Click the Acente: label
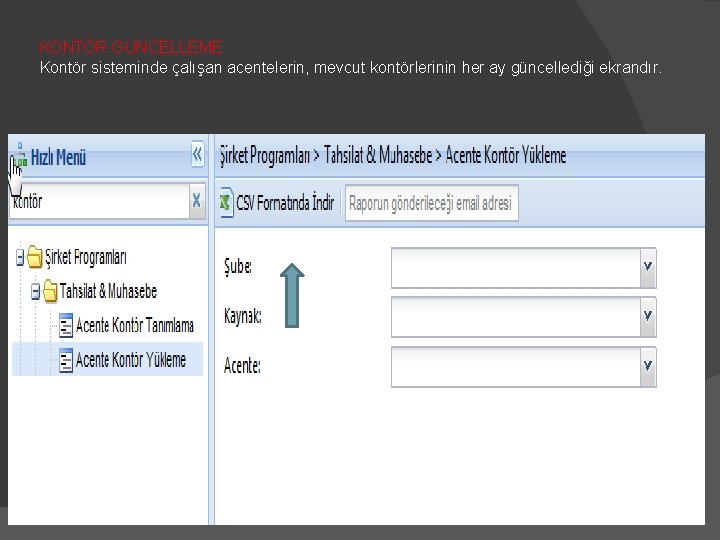Image resolution: width=720 pixels, height=540 pixels. point(242,366)
